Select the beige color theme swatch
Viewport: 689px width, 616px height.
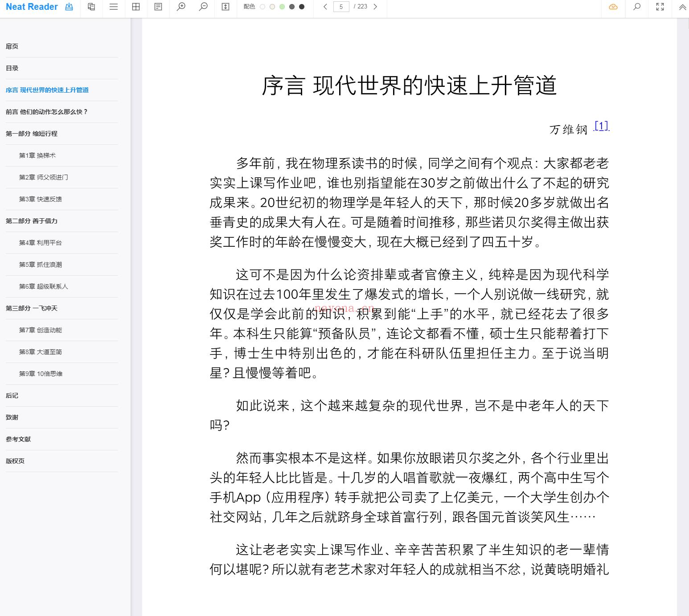pos(272,7)
